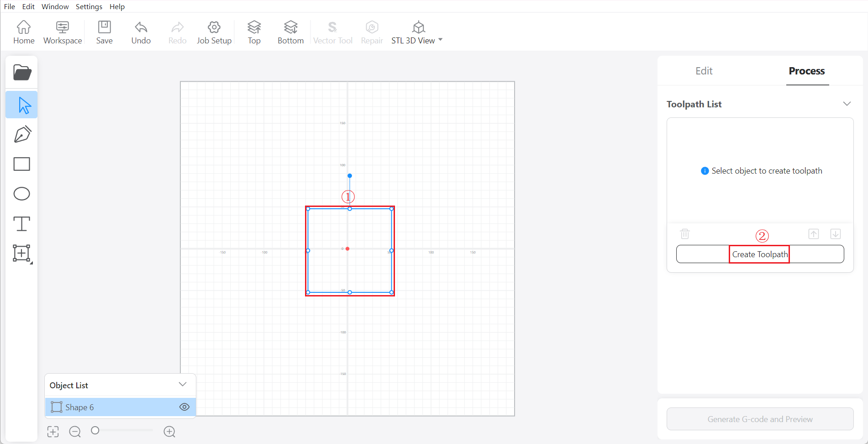Open the insert frame tool

tap(22, 254)
